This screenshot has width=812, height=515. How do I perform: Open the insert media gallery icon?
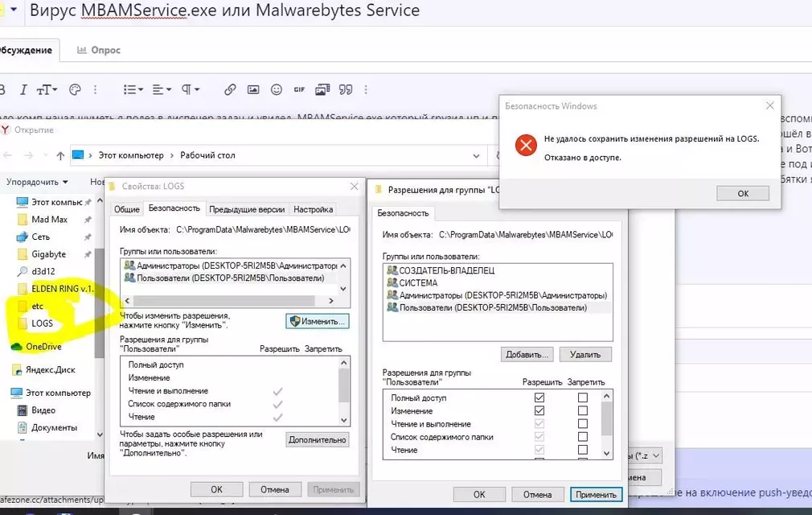coord(324,90)
